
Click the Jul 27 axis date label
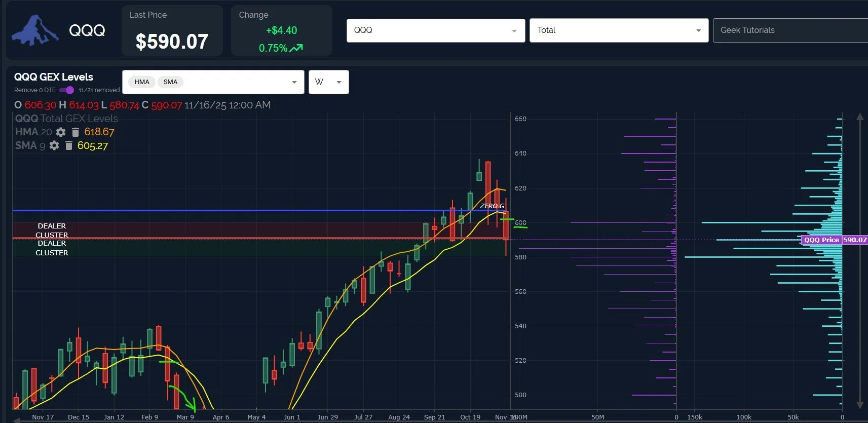pyautogui.click(x=363, y=417)
